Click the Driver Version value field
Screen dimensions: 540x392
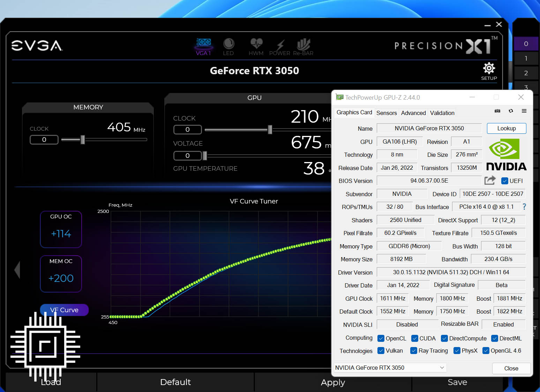[451, 272]
